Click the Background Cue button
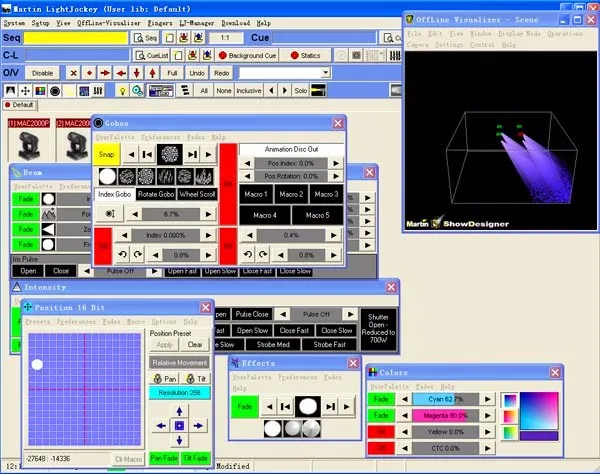600x474 pixels. click(247, 55)
